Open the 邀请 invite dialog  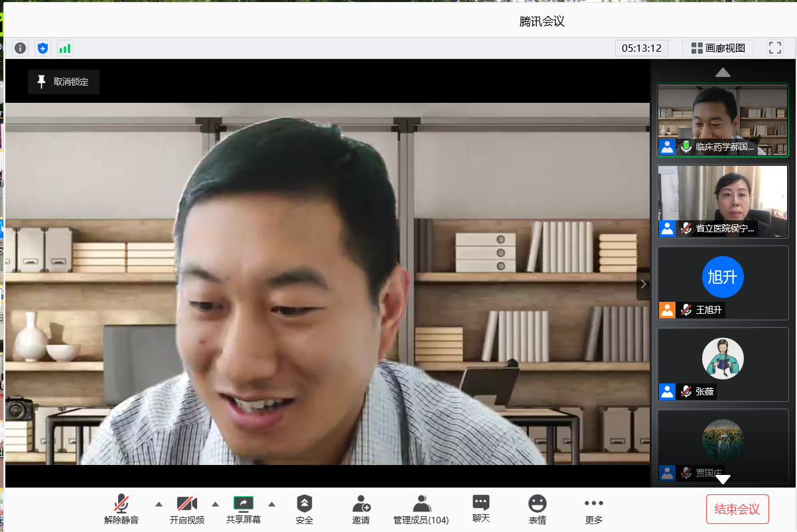(361, 509)
